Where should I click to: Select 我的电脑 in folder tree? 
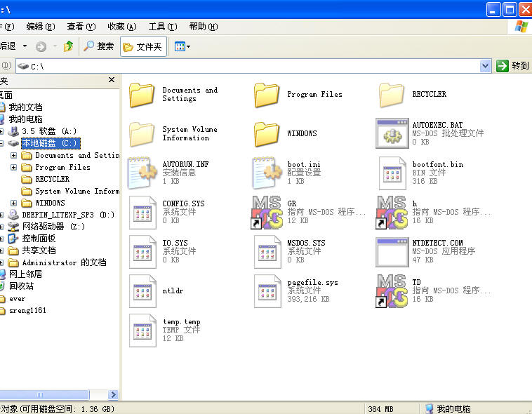(x=25, y=119)
